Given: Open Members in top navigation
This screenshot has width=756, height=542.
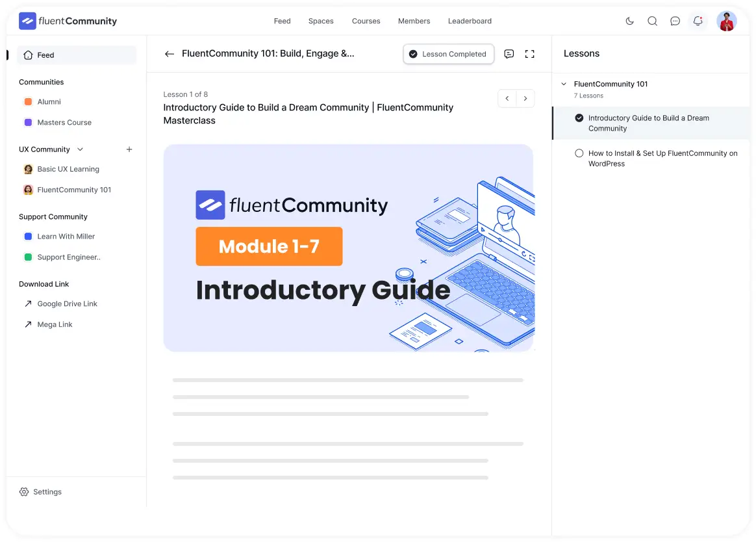Looking at the screenshot, I should coord(414,21).
